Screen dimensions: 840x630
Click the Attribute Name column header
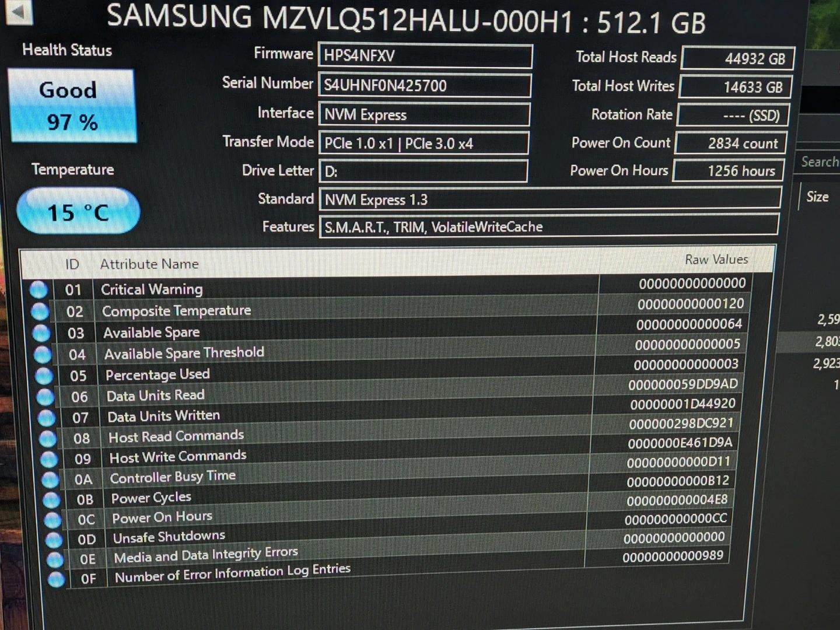click(x=149, y=264)
